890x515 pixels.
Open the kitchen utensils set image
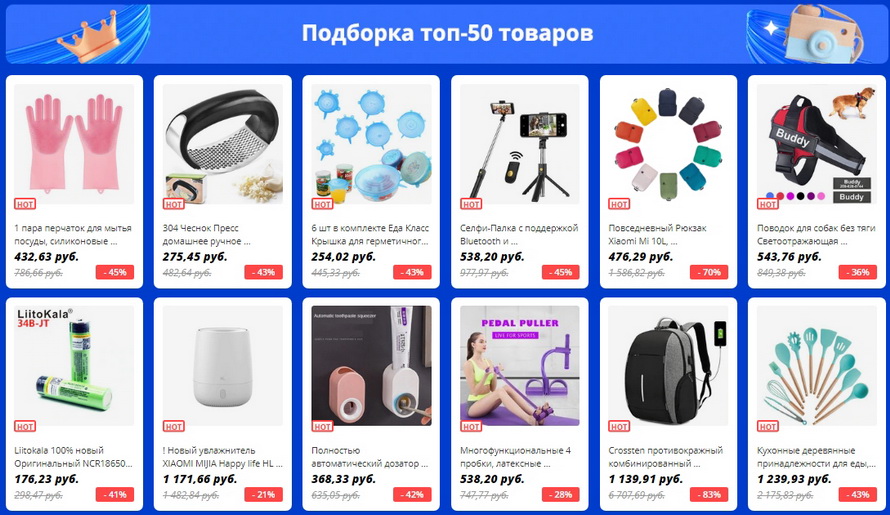pos(817,366)
